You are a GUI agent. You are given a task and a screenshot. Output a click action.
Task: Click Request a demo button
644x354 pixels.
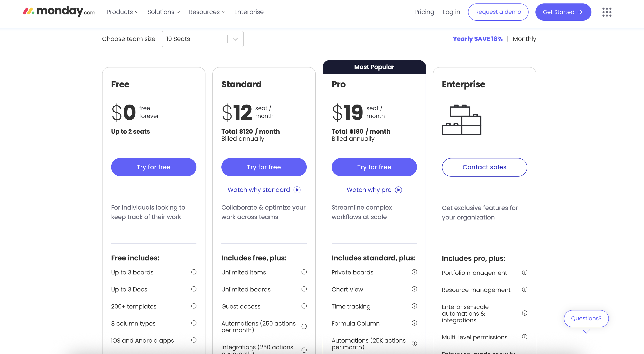coord(498,12)
